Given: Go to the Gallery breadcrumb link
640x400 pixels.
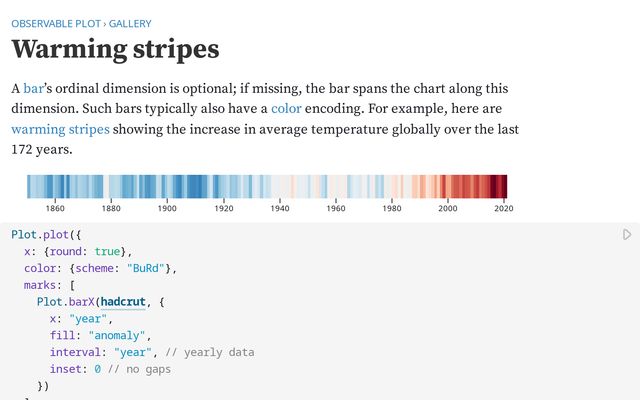Looking at the screenshot, I should click(x=130, y=22).
